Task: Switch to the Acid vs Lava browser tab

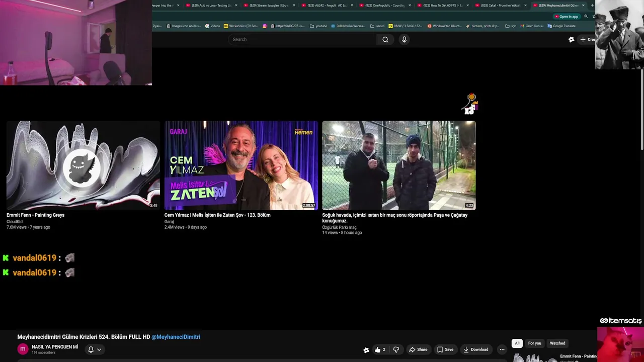Action: pos(212,6)
